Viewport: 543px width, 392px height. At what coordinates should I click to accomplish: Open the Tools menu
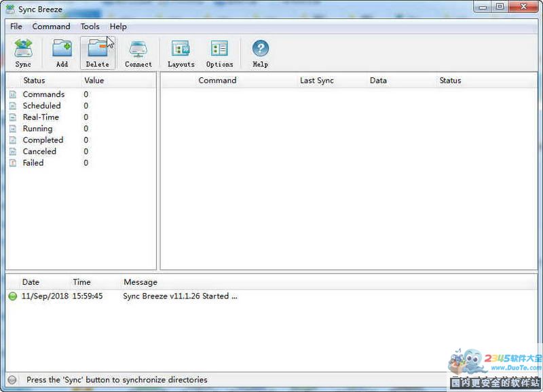[90, 26]
